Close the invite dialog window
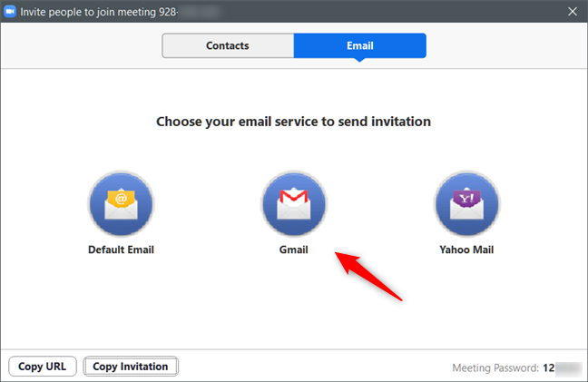 (573, 12)
